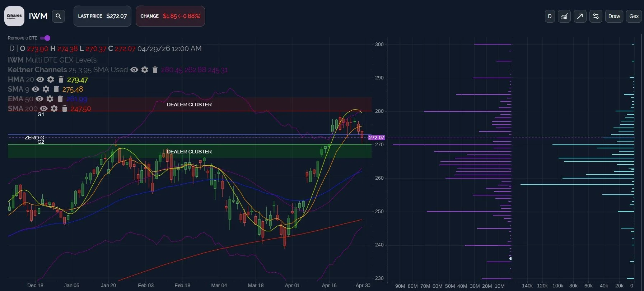The width and height of the screenshot is (644, 291).
Task: Click the SMA 200 value 247.50
Action: (x=81, y=108)
